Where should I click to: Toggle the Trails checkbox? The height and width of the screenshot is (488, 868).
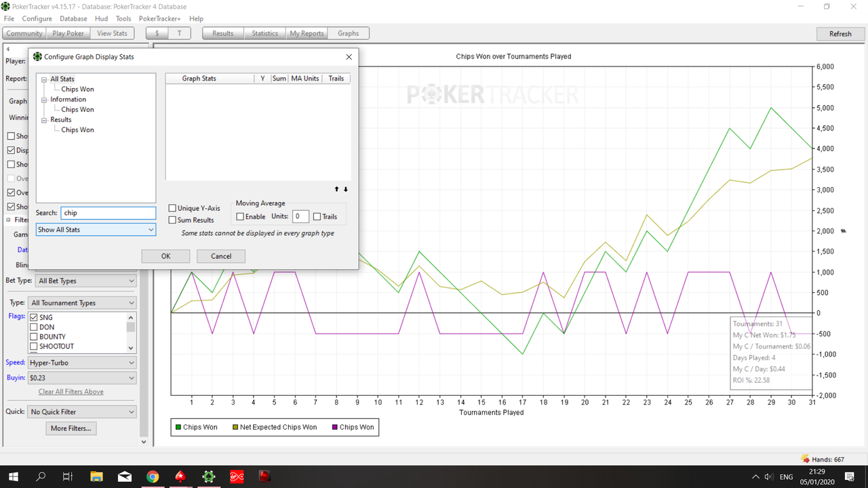coord(317,217)
